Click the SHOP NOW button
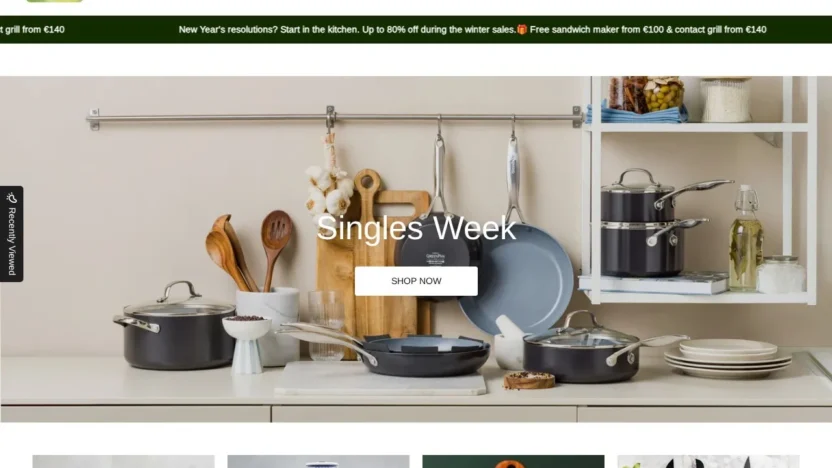The image size is (832, 468). 416,281
